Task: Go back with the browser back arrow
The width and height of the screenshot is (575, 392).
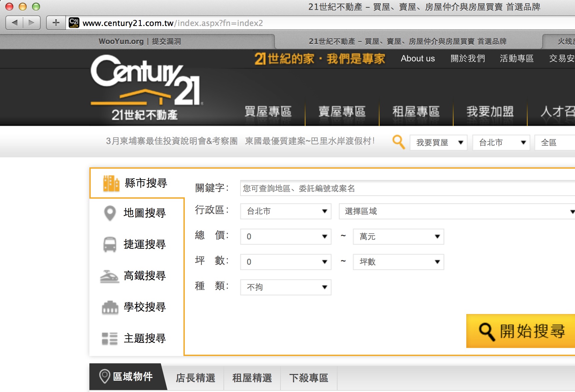Action: point(14,23)
